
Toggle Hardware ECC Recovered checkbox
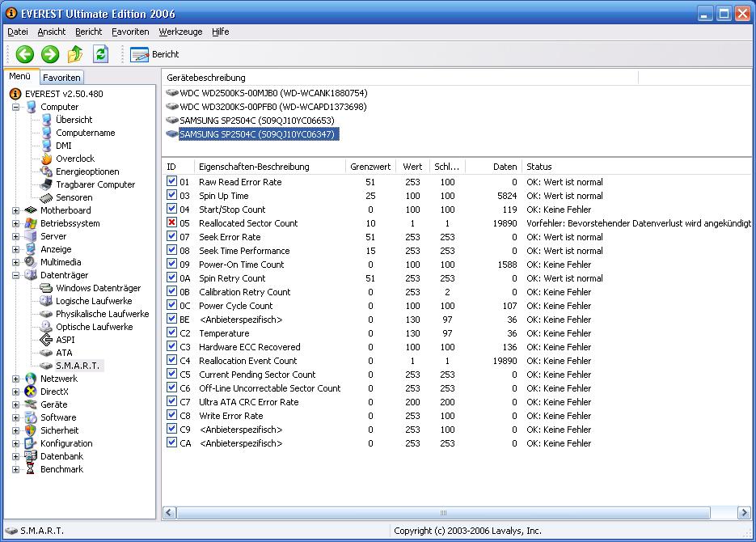tap(171, 346)
